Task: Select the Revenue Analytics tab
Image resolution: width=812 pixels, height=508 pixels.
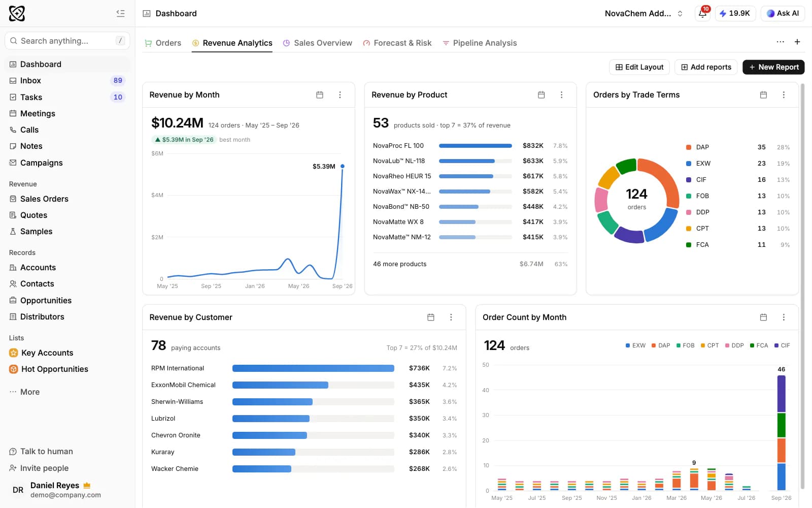Action: tap(232, 43)
